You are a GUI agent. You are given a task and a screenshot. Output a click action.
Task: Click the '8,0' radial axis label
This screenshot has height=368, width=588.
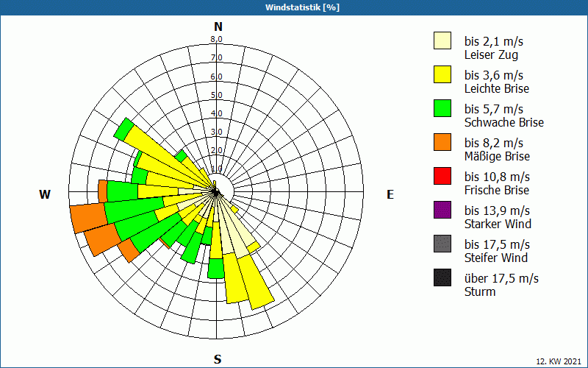[x=217, y=40]
